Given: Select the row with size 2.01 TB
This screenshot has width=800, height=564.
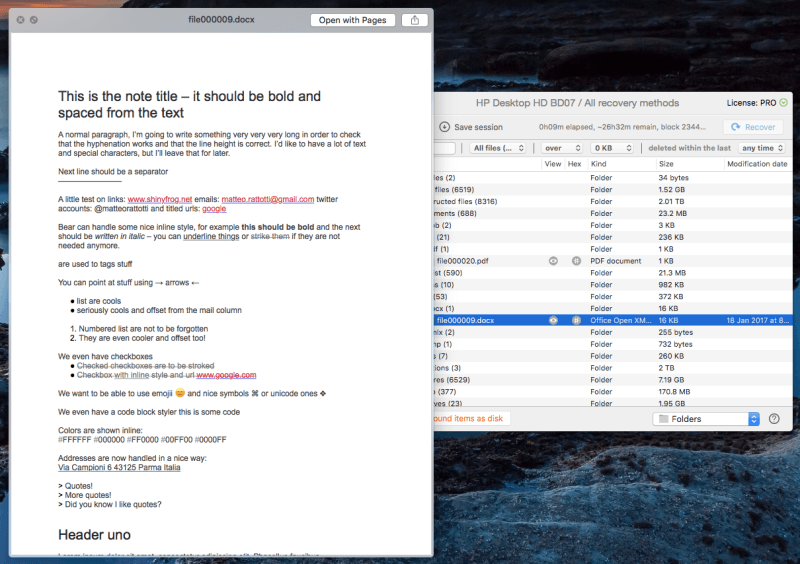Looking at the screenshot, I should (x=613, y=202).
